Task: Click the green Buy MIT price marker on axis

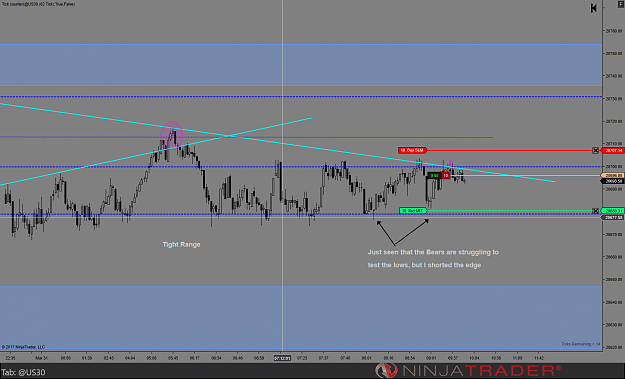Action: tap(613, 211)
